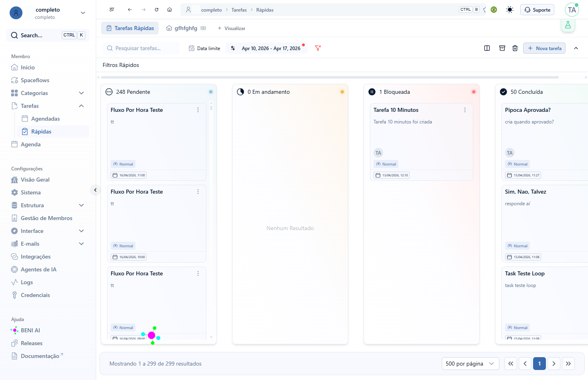Image resolution: width=588 pixels, height=380 pixels.
Task: Expand the E-mails section
Action: pos(81,244)
